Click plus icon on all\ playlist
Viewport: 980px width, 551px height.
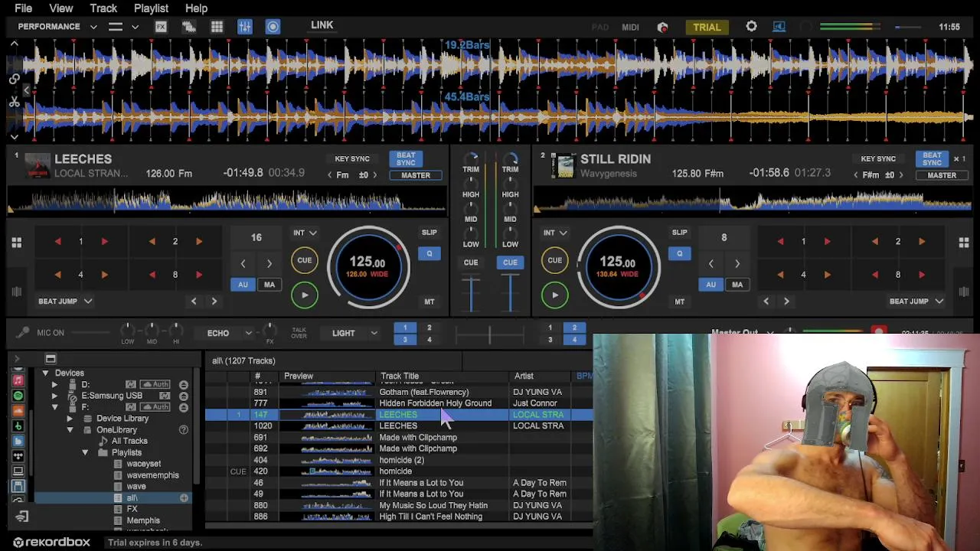pyautogui.click(x=184, y=498)
